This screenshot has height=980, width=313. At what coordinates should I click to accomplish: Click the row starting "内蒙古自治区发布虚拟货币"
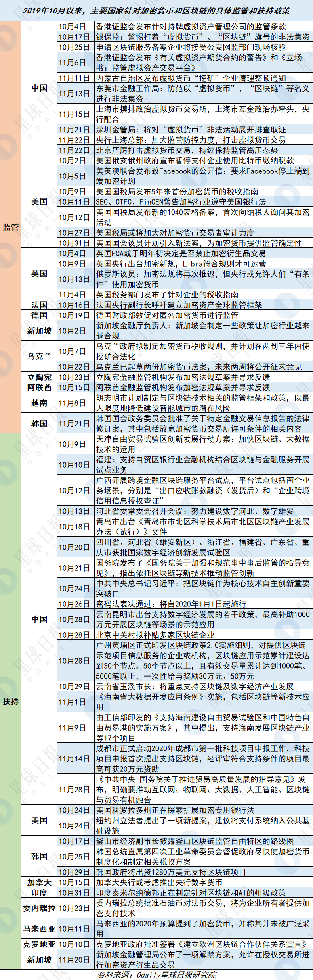click(x=204, y=78)
